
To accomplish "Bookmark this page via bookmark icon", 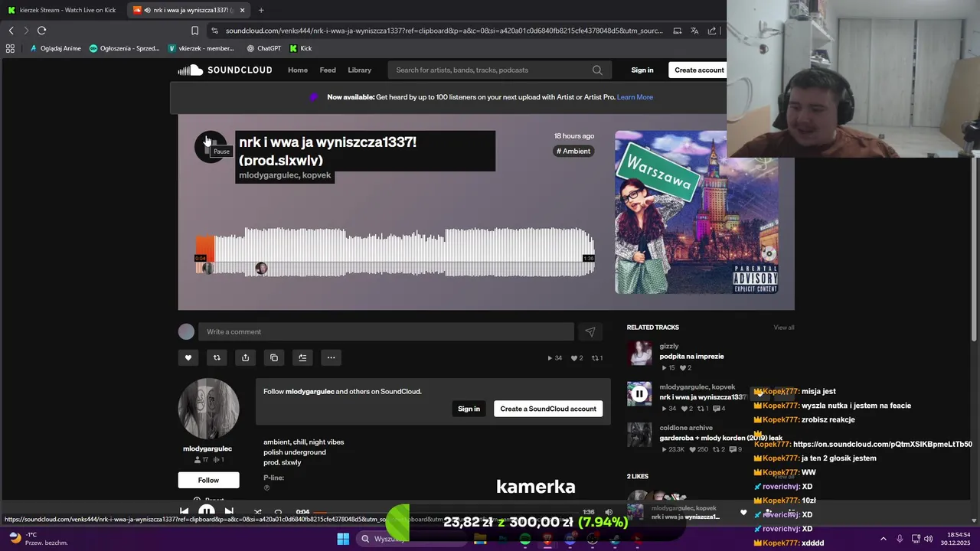I will (x=194, y=31).
